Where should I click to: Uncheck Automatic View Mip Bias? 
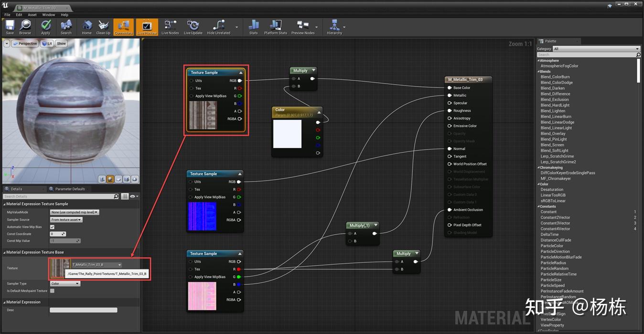coord(53,226)
